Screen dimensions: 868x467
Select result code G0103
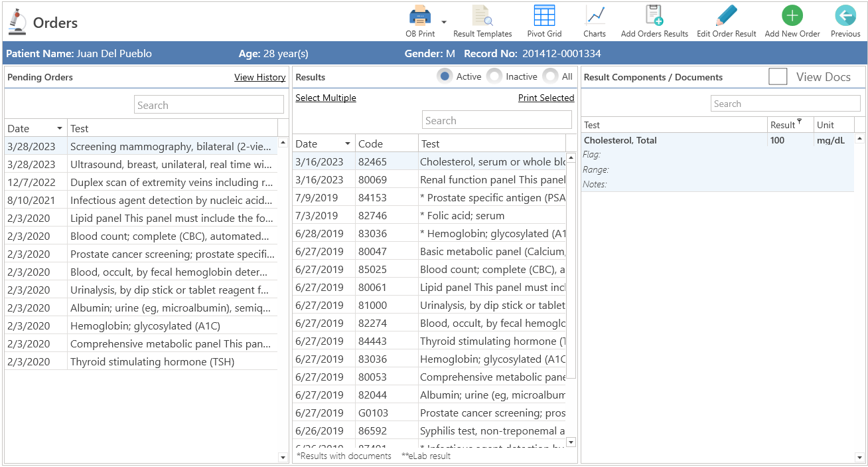click(x=429, y=413)
